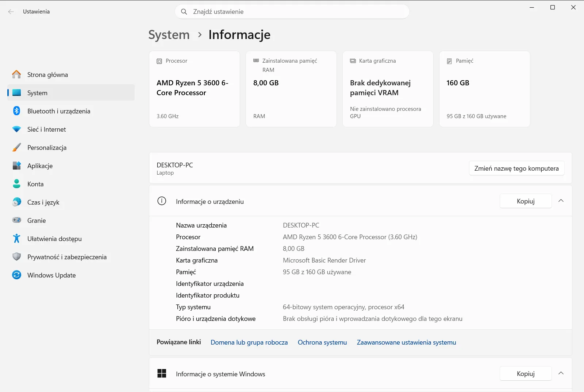
Task: Click the Granie controller icon
Action: click(16, 220)
